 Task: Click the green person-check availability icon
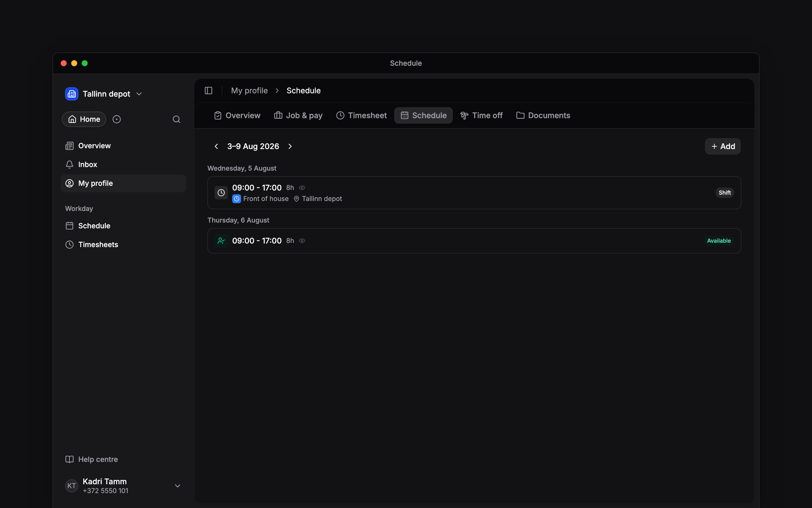[x=221, y=241]
